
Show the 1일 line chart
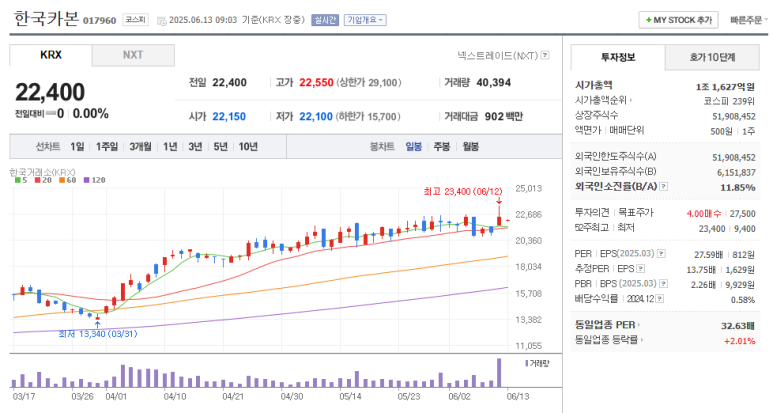click(77, 146)
